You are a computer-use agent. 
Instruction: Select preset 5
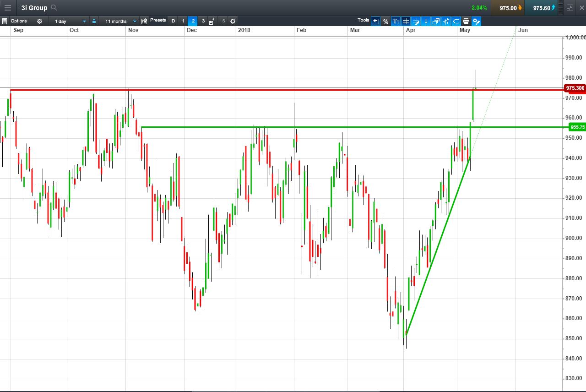[223, 21]
